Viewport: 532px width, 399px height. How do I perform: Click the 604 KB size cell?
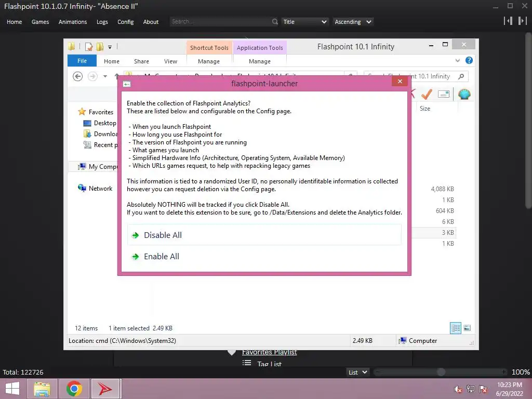445,211
